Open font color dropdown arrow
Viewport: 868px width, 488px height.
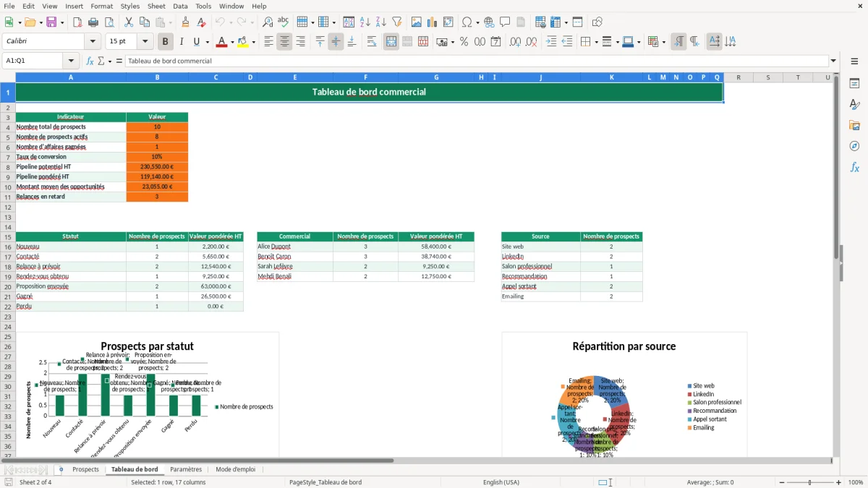pyautogui.click(x=231, y=42)
